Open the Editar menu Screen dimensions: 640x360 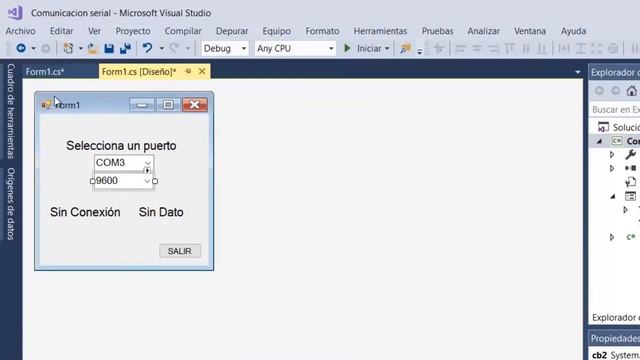point(62,31)
